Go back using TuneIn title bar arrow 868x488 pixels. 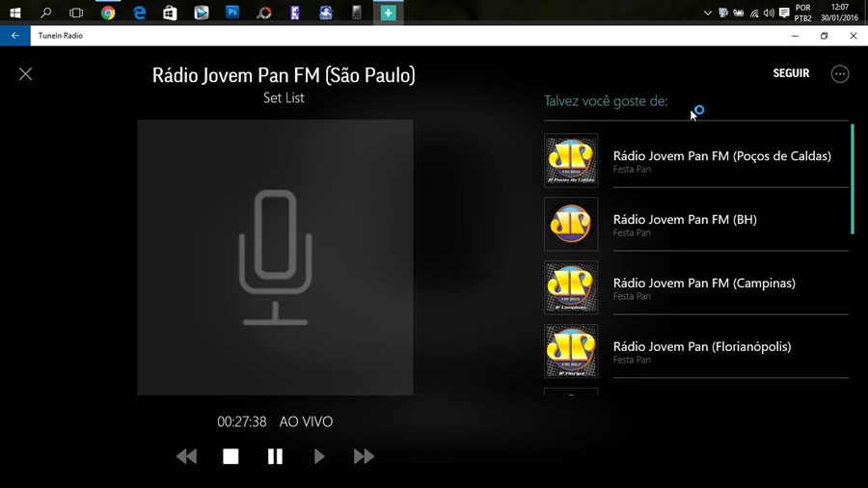click(x=14, y=36)
